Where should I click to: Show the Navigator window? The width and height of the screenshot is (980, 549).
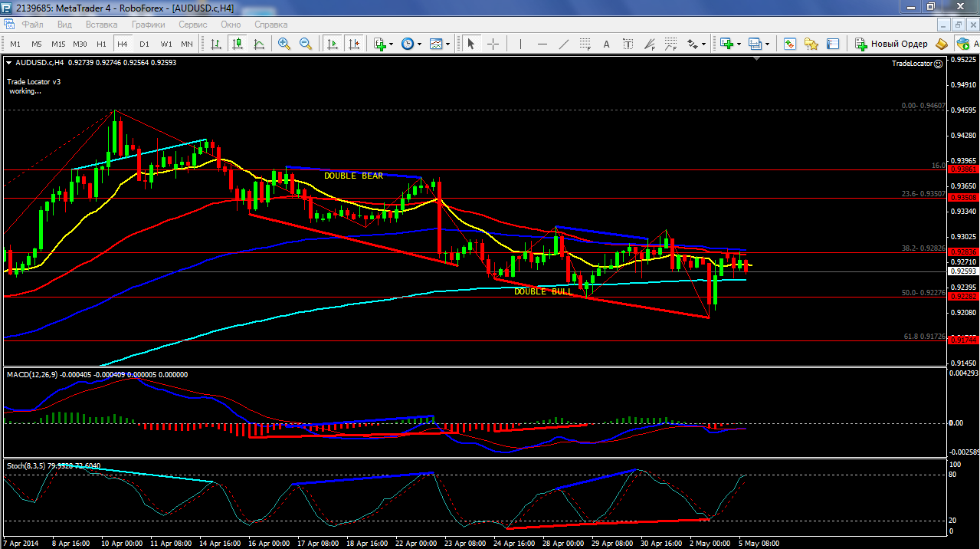point(811,44)
